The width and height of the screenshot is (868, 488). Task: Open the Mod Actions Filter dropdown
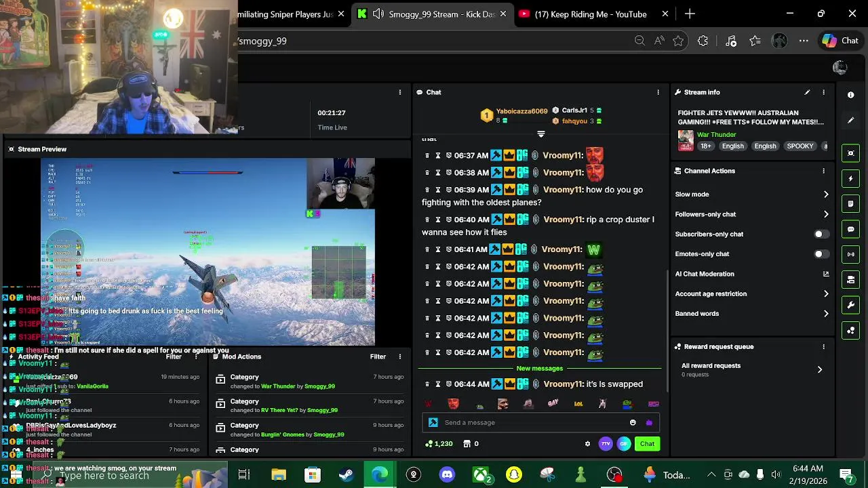coord(378,357)
